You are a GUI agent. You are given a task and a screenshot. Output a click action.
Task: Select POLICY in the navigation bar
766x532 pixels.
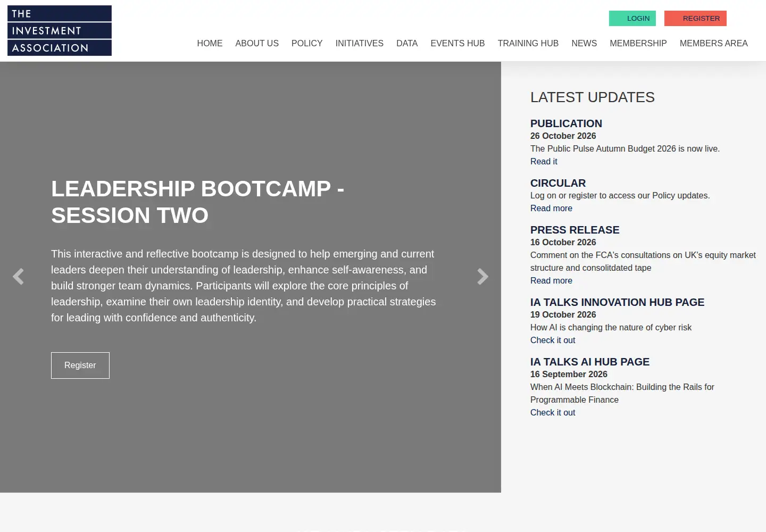[307, 44]
